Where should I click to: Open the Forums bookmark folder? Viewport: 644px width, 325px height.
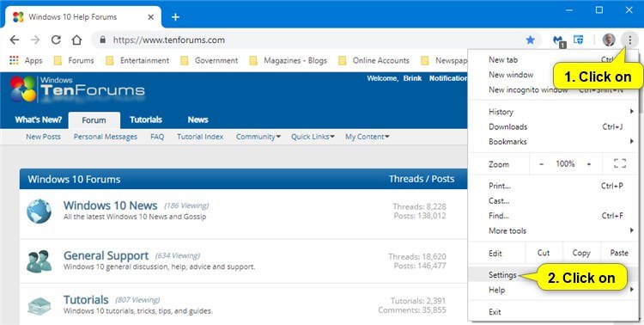pyautogui.click(x=75, y=60)
